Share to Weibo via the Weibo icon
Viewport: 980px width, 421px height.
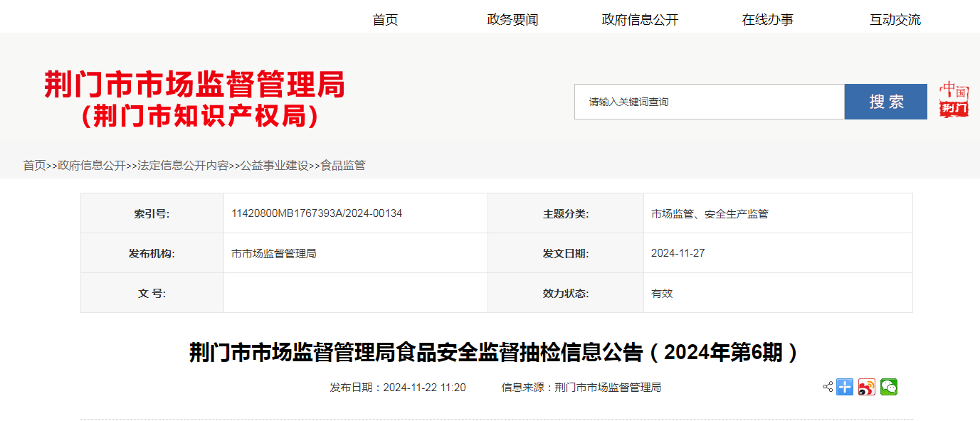(867, 387)
